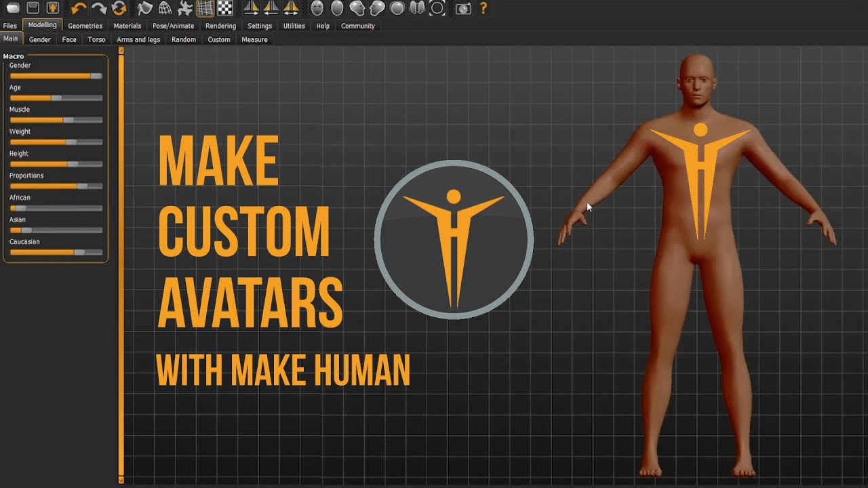Reset the model with the circular arrows icon

click(119, 8)
